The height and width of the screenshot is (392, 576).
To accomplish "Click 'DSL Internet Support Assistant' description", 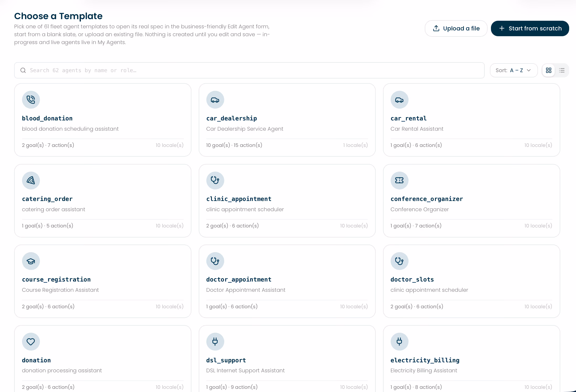I will [x=245, y=370].
